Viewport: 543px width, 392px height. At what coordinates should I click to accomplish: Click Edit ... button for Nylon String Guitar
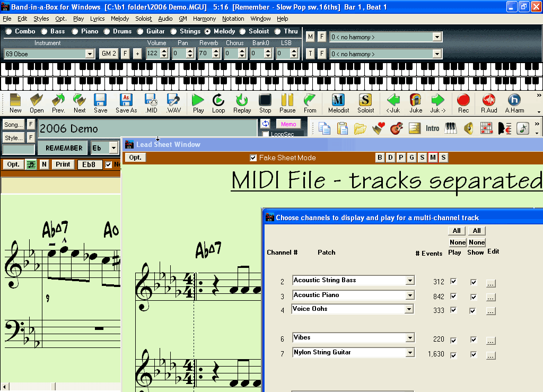pyautogui.click(x=491, y=355)
